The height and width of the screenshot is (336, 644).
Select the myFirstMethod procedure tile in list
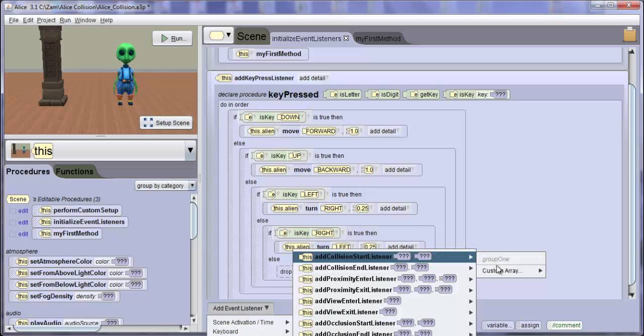click(67, 233)
